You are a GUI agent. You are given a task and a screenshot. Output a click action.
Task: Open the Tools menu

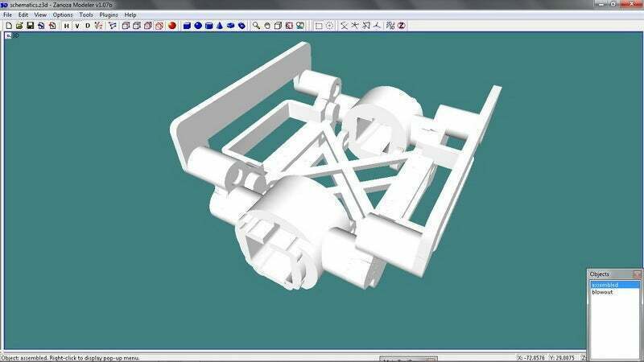[x=86, y=14]
